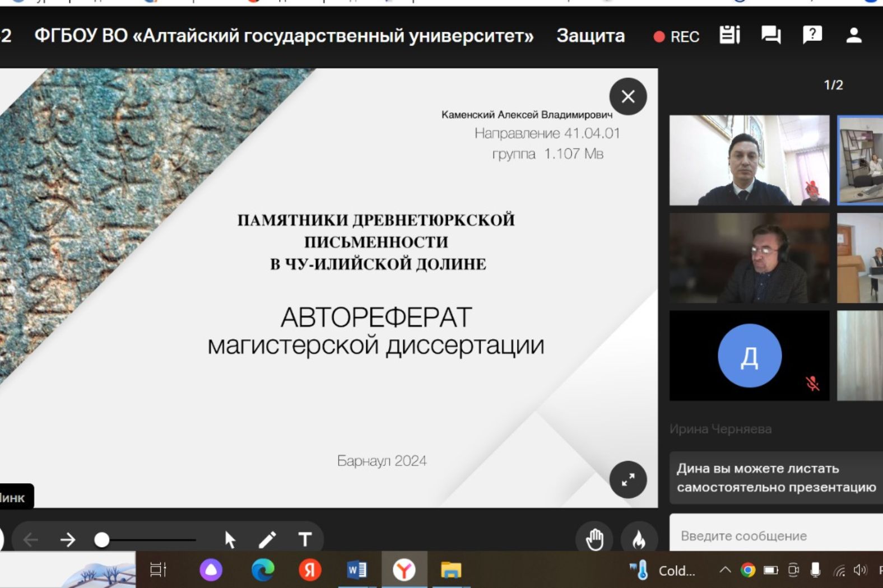883x588 pixels.
Task: Select participant tile with letter Д avatar
Action: [x=749, y=356]
